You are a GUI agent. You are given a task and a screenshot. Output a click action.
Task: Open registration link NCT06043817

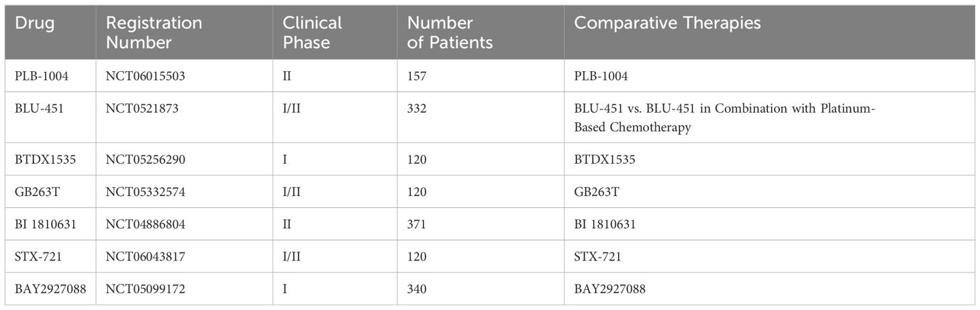click(x=145, y=258)
